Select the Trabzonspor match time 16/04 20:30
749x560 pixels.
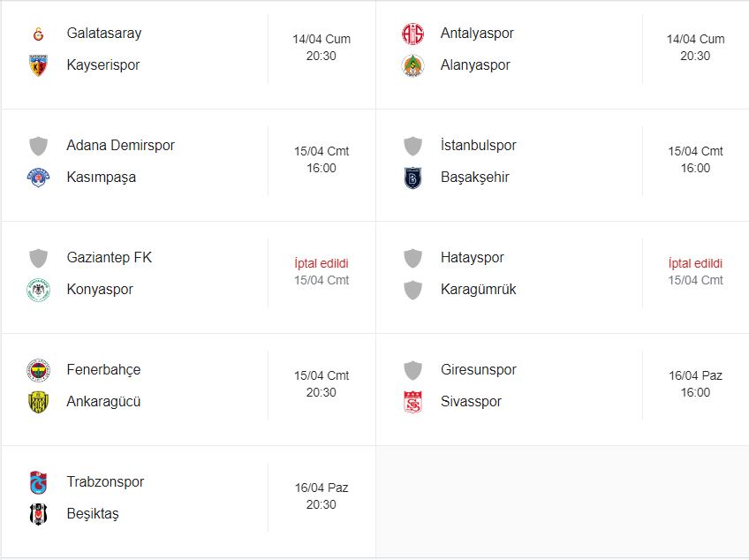pos(322,496)
